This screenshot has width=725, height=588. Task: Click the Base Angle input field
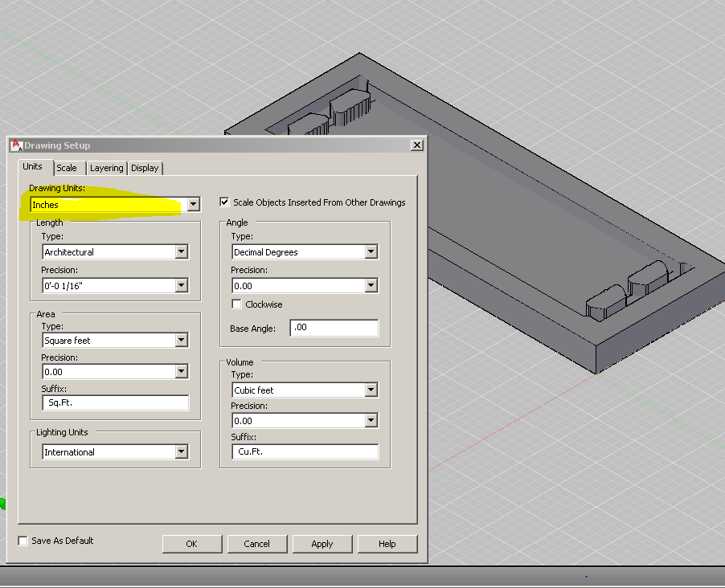click(x=334, y=328)
